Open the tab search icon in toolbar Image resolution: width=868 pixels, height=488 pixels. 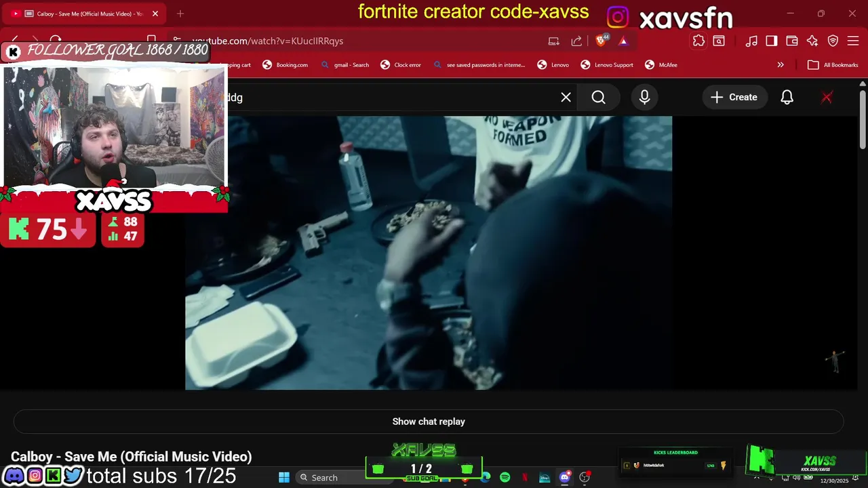click(x=719, y=41)
